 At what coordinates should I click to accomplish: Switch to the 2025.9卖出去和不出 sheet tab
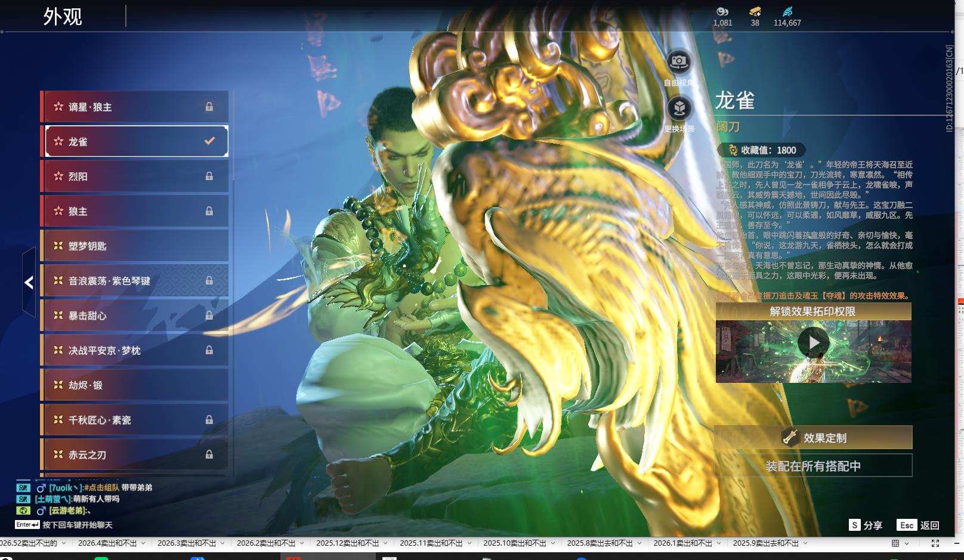pos(766,543)
